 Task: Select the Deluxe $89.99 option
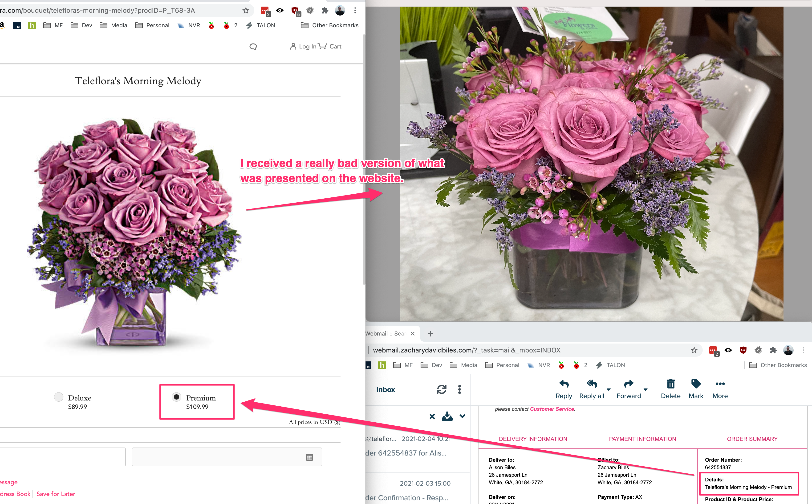(x=73, y=402)
